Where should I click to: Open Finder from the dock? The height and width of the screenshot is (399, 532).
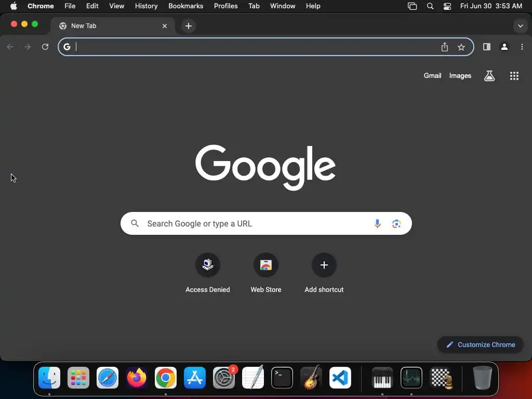point(49,378)
